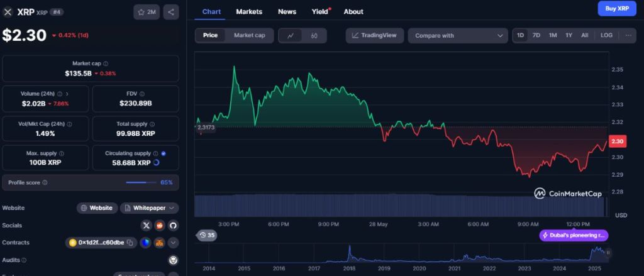Image resolution: width=644 pixels, height=276 pixels.
Task: Expand the Whitepaper dropdown chevron
Action: pos(172,208)
